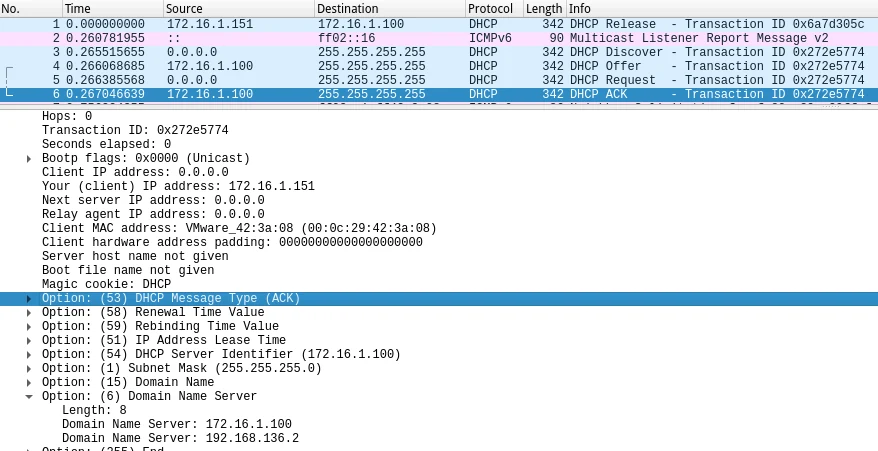Select Relay agent IP address line
The width and height of the screenshot is (878, 451).
153,215
